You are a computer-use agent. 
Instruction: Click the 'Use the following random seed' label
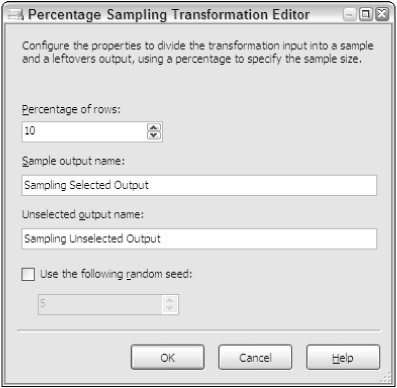pyautogui.click(x=116, y=274)
